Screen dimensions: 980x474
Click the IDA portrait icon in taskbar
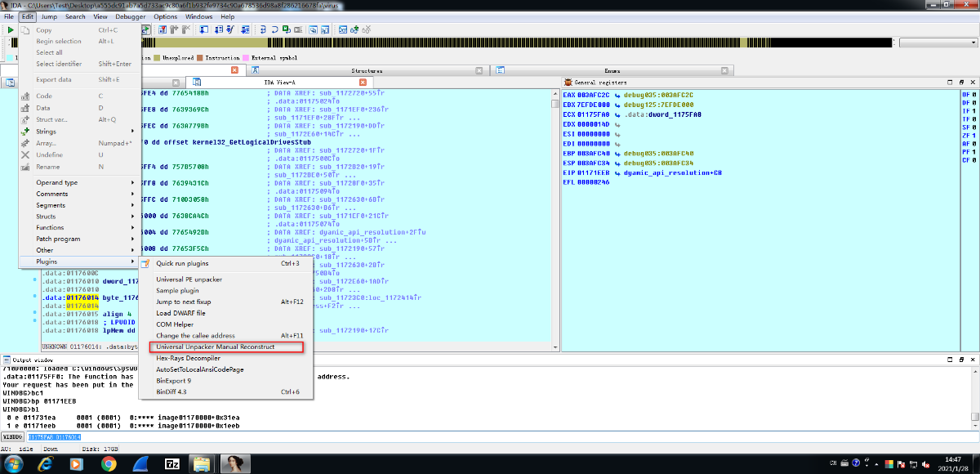(x=236, y=463)
